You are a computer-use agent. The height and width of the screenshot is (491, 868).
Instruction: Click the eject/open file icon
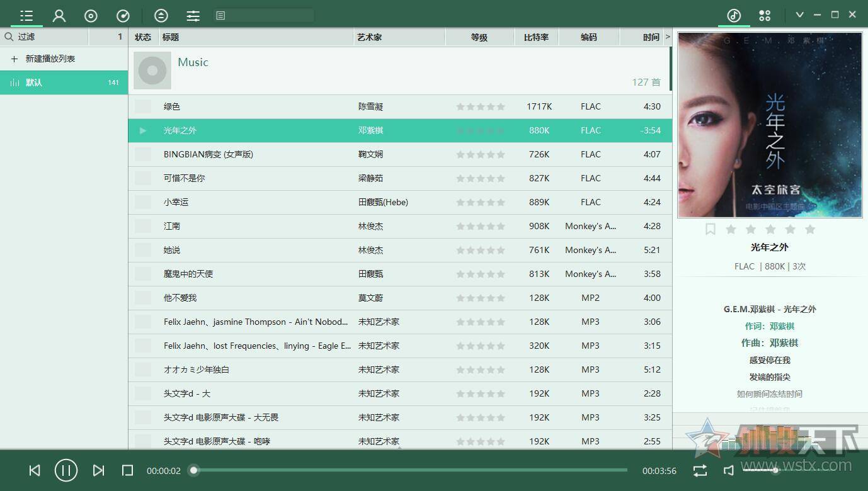coord(161,16)
